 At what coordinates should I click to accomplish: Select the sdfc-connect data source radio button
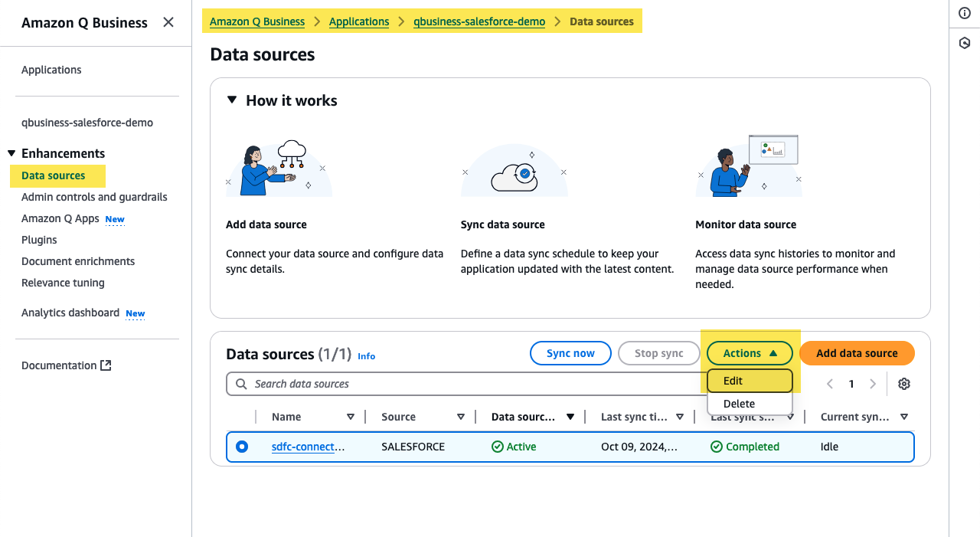click(242, 447)
